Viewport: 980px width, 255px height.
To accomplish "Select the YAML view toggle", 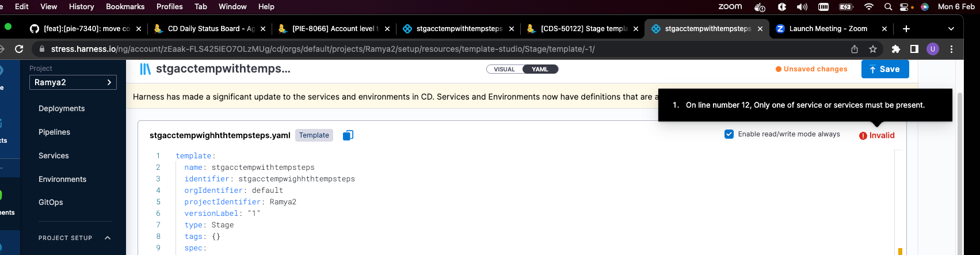I will coord(540,69).
